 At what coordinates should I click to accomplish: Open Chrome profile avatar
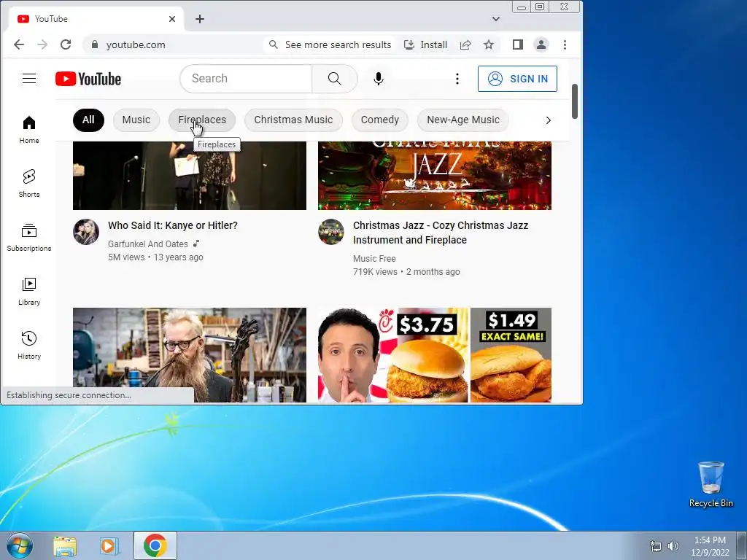pyautogui.click(x=541, y=44)
